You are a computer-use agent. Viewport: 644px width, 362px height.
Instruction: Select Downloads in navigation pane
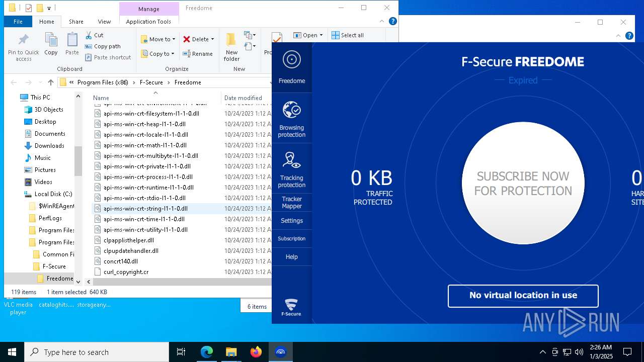point(49,146)
